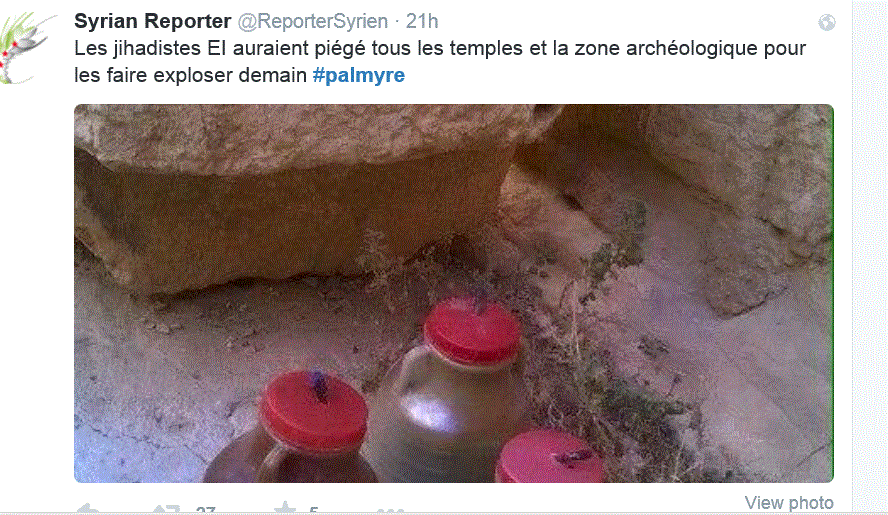Open the more options ellipsis icon
888x515 pixels.
(x=391, y=510)
